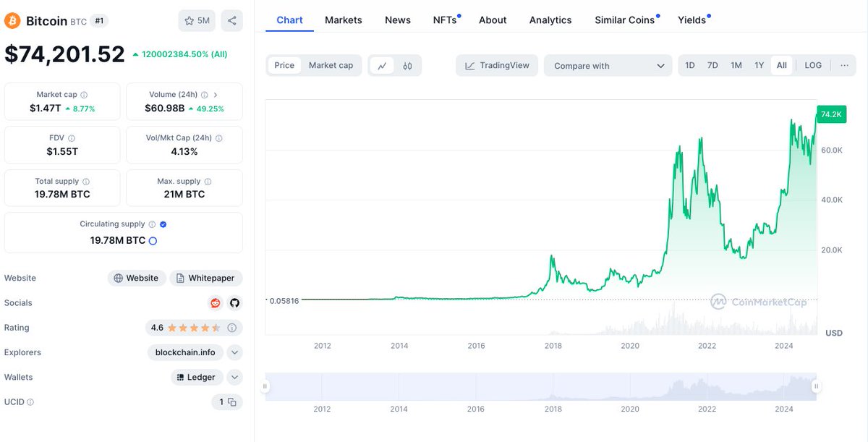Add Bitcoin to watchlist star button
Image resolution: width=868 pixels, height=442 pixels.
pos(197,20)
